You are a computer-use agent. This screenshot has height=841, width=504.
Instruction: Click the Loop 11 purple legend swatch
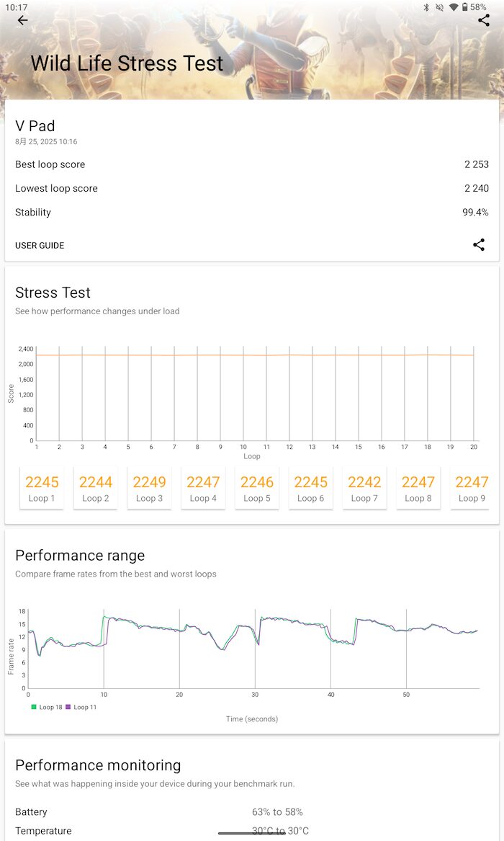coord(68,707)
